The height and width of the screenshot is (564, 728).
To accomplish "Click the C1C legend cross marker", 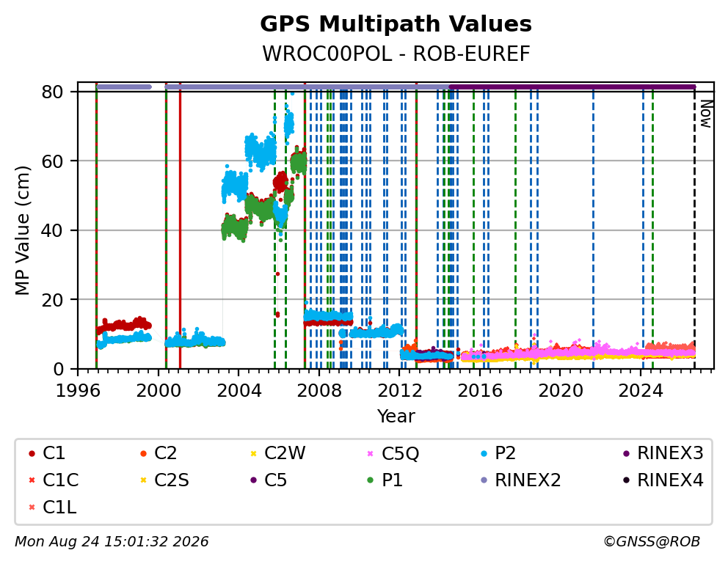I will 32,480.
